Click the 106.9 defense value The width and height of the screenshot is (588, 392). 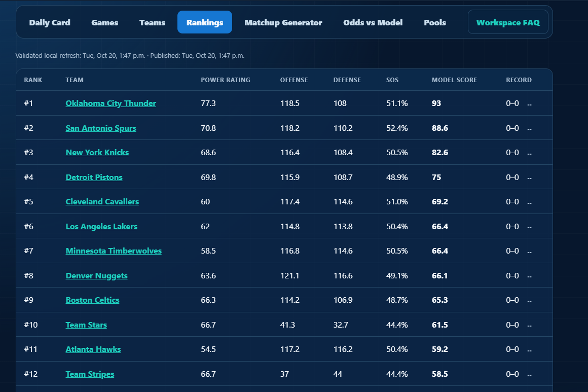(343, 300)
